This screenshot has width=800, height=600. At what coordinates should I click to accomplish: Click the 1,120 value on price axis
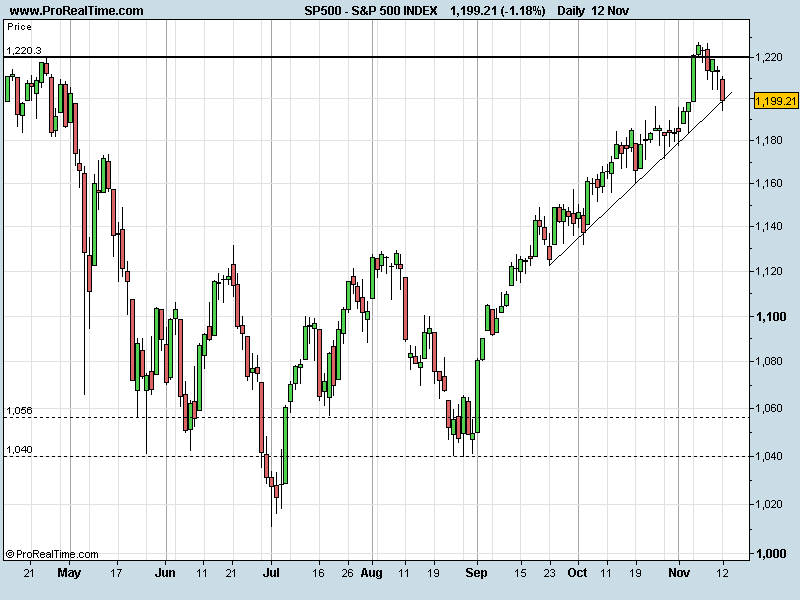tap(769, 271)
